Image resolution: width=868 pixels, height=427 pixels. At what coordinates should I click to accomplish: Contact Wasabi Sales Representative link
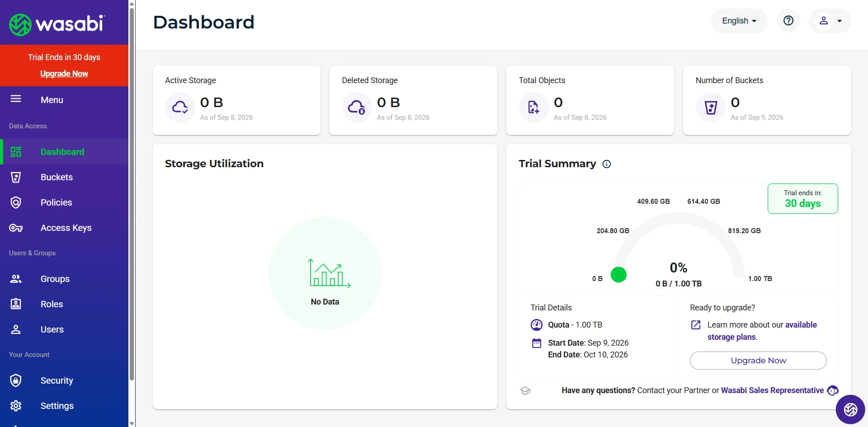pos(772,390)
